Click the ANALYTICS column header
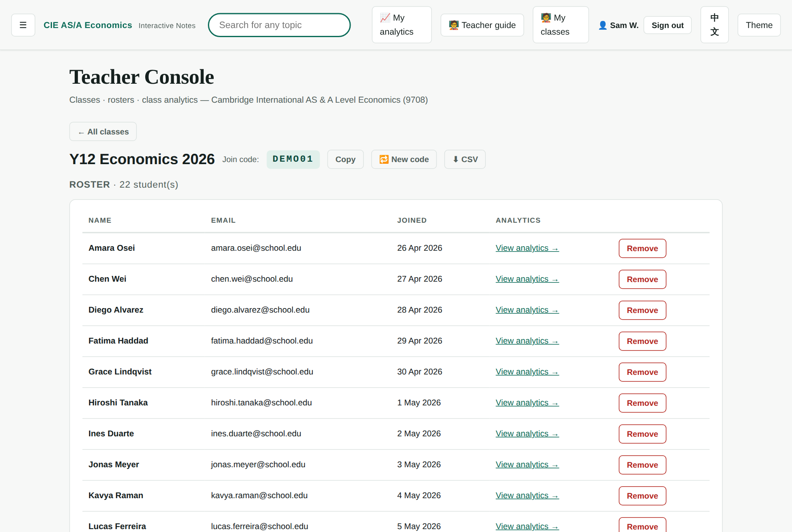The width and height of the screenshot is (792, 532). [x=518, y=220]
